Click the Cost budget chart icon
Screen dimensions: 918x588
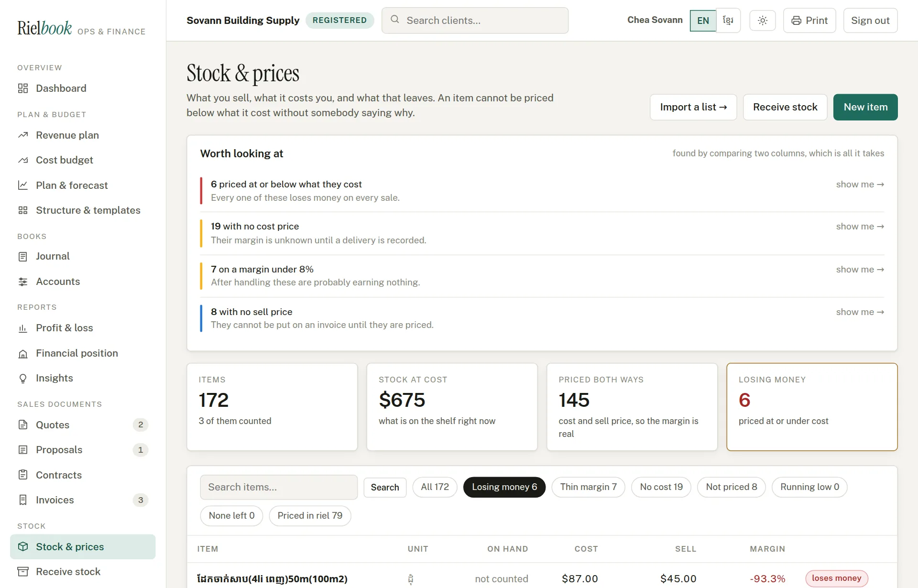[23, 160]
